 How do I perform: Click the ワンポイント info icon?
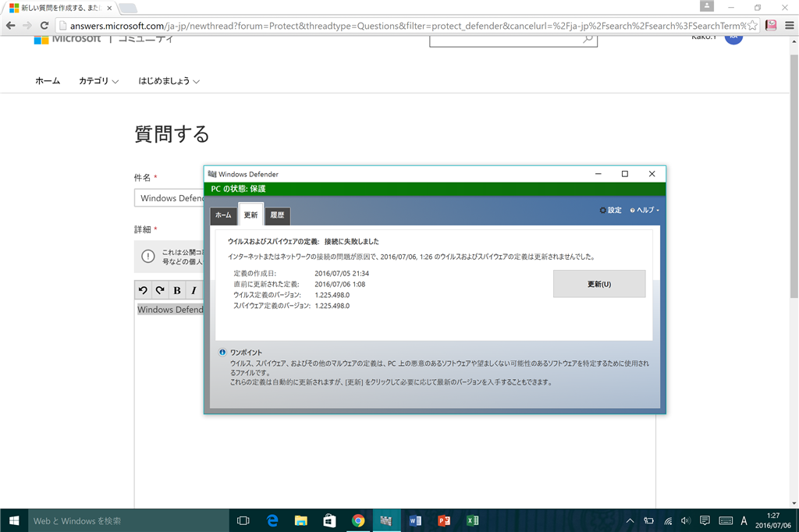(222, 352)
